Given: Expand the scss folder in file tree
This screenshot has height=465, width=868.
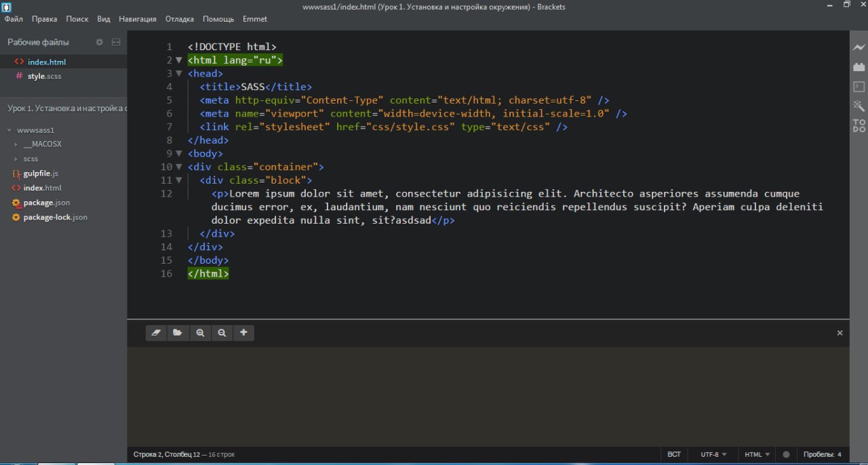Looking at the screenshot, I should 31,159.
